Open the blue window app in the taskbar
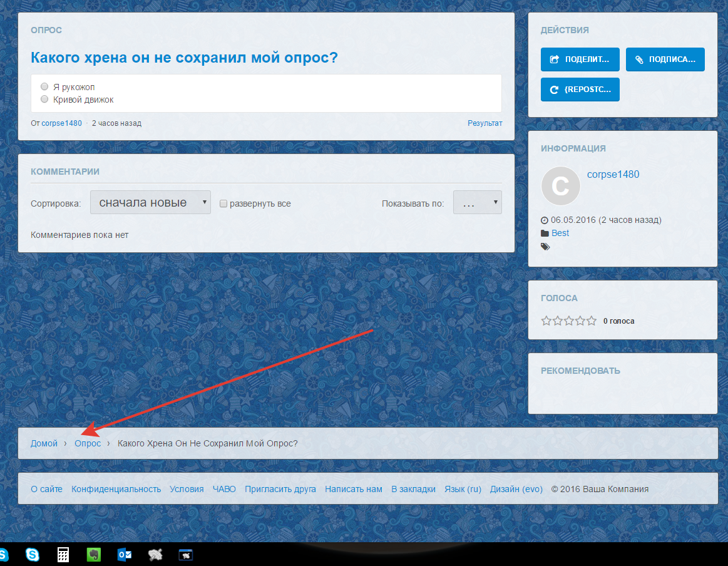 click(x=186, y=554)
